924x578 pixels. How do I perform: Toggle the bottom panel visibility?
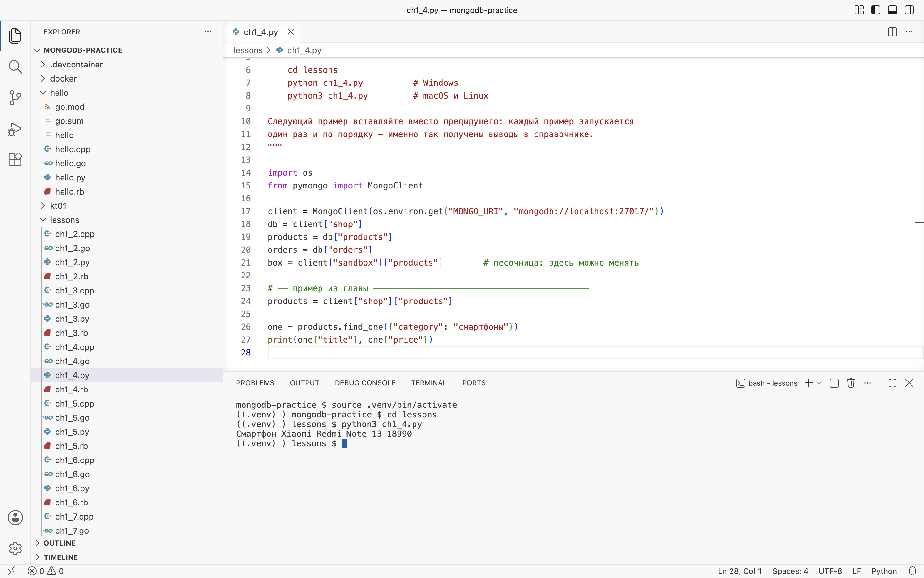tap(892, 10)
